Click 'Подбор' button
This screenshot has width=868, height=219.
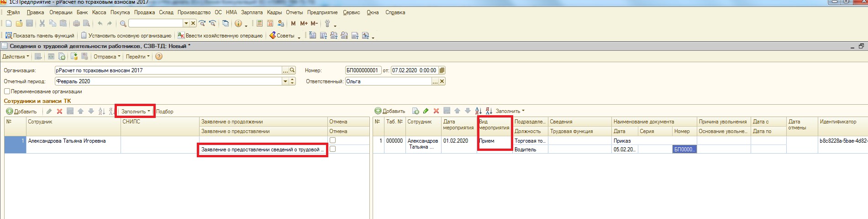coord(165,112)
